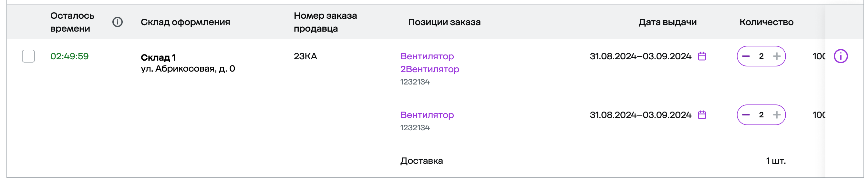Click Склад оформления column header
868x178 pixels.
click(x=185, y=22)
